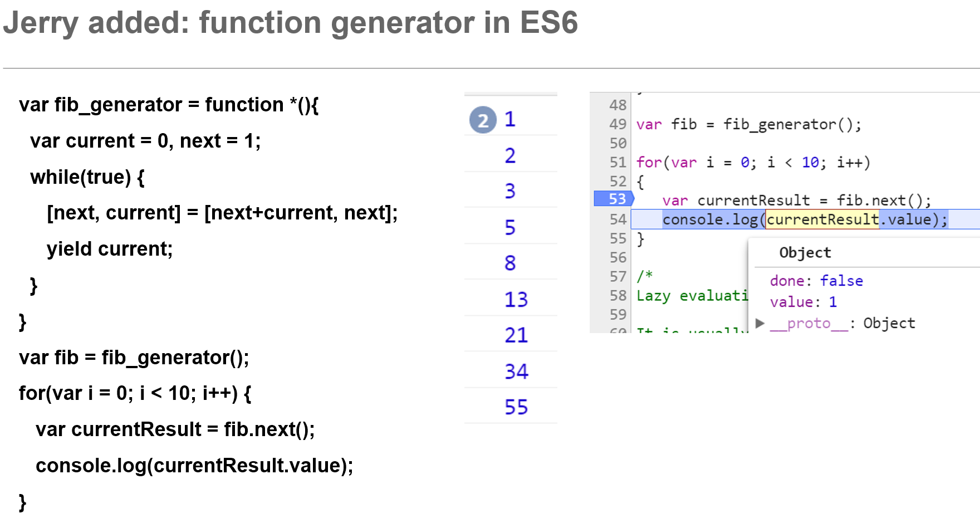Click the repeat count badge showing 2
Screen dimensions: 980x523
click(483, 120)
